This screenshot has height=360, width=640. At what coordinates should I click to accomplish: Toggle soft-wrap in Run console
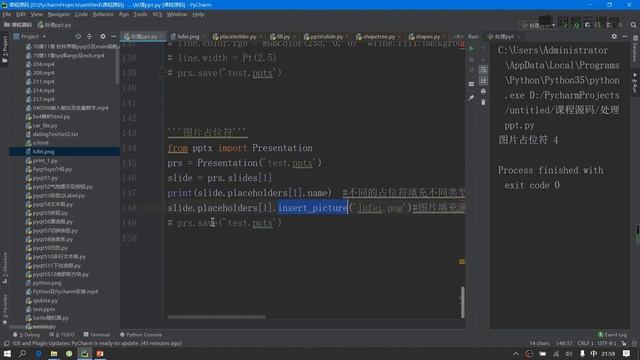click(483, 70)
